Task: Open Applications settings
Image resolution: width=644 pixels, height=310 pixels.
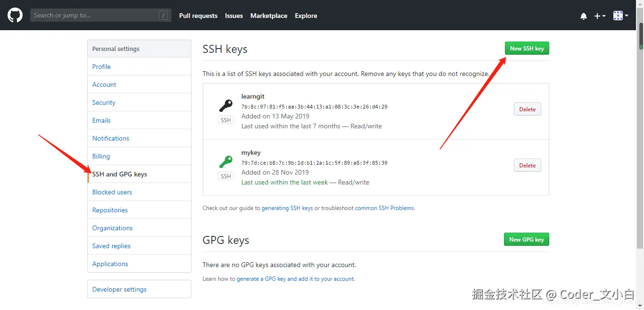Action: pos(139,264)
